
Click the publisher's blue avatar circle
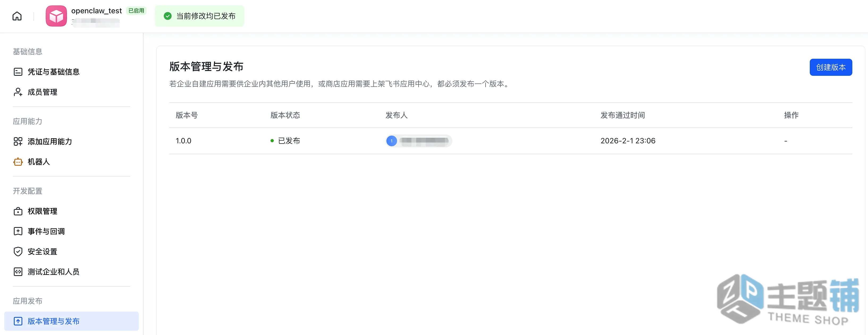[x=391, y=141]
